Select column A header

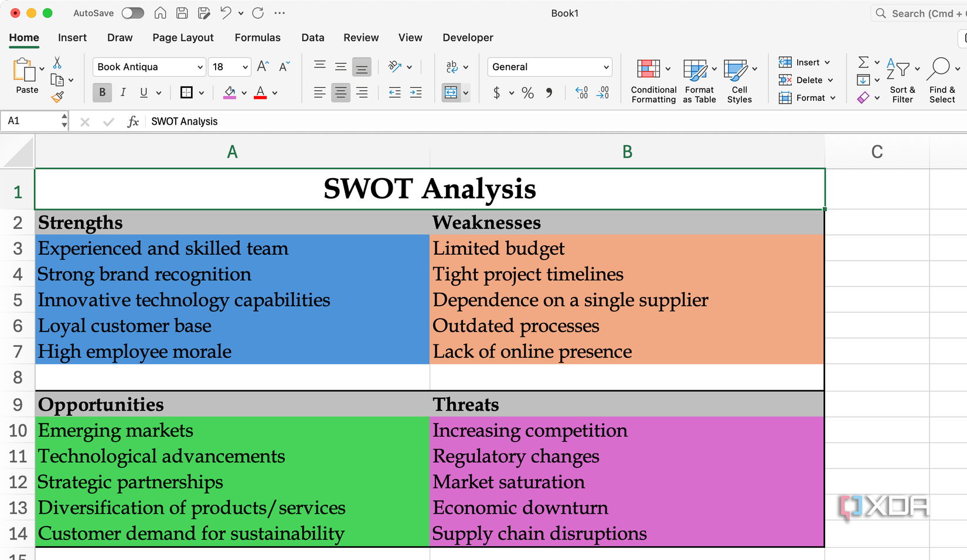[232, 152]
